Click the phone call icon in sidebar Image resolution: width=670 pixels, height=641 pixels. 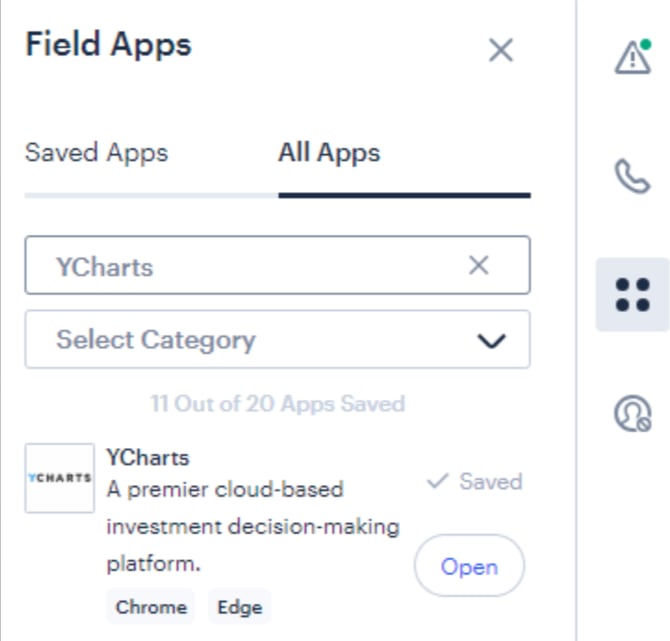pyautogui.click(x=632, y=176)
